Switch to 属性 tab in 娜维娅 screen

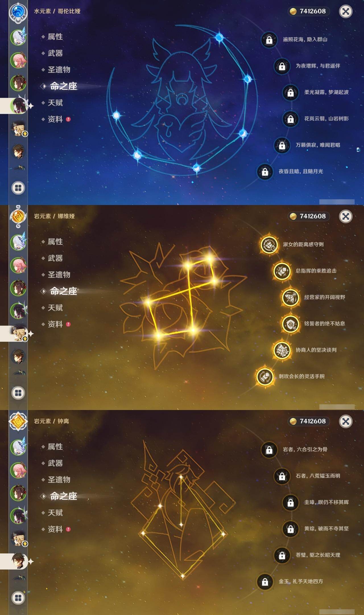click(55, 242)
